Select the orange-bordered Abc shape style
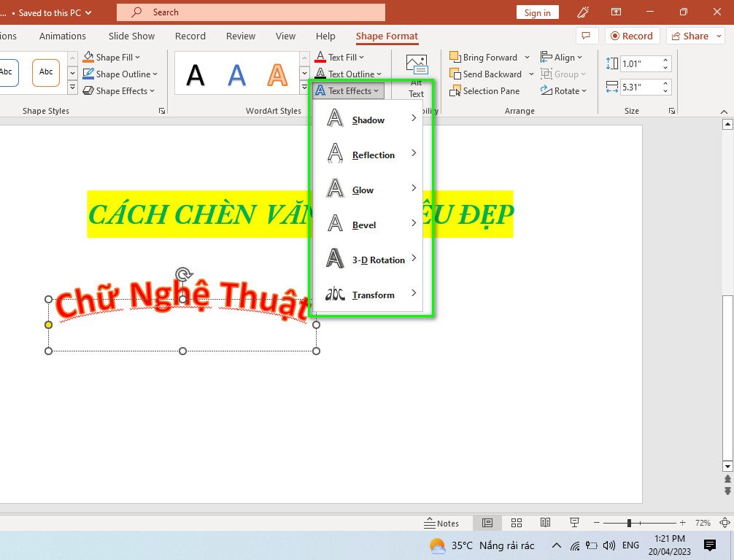 tap(46, 72)
